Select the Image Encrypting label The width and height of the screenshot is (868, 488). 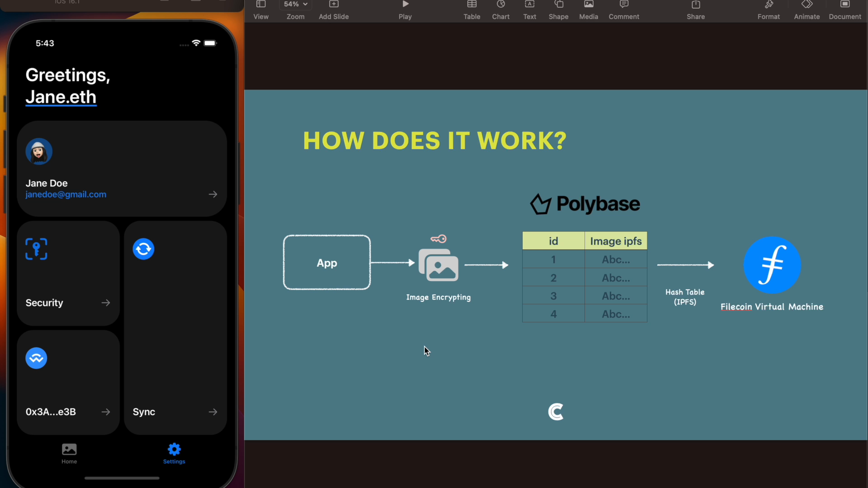[x=438, y=297]
